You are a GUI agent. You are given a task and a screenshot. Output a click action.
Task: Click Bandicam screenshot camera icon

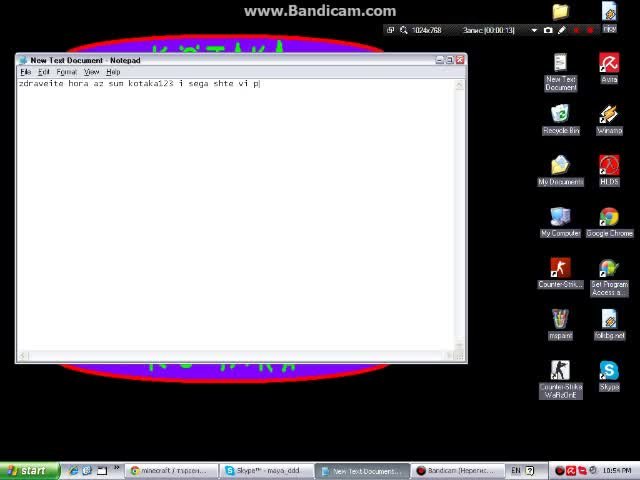pos(547,30)
